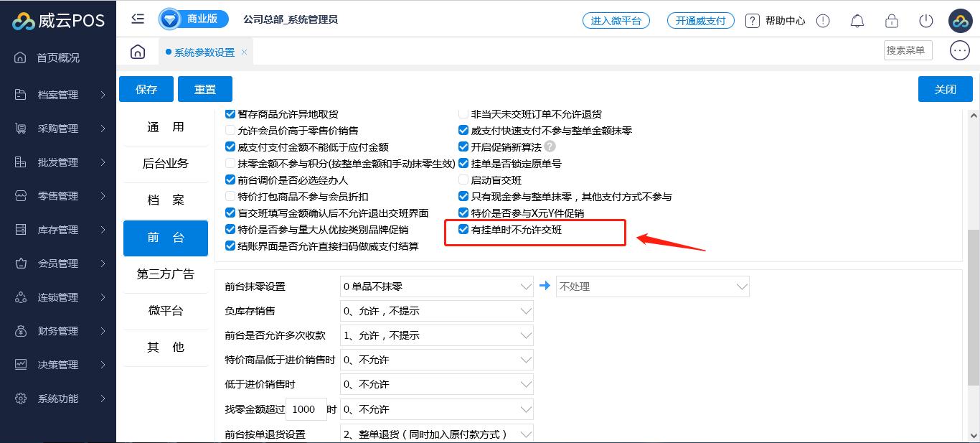Click the lock screen icon
This screenshot has height=443, width=980.
(891, 21)
